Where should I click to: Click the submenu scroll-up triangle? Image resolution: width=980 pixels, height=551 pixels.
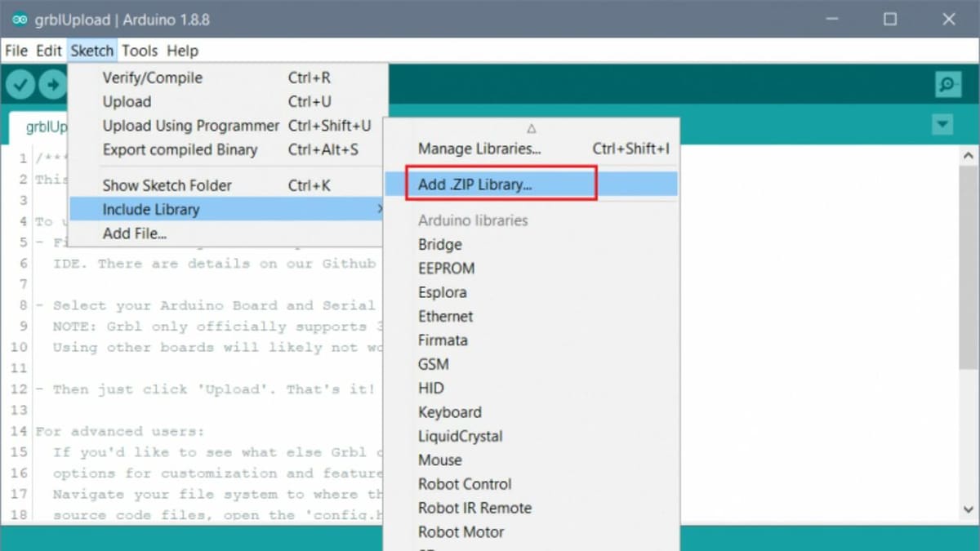coord(532,128)
